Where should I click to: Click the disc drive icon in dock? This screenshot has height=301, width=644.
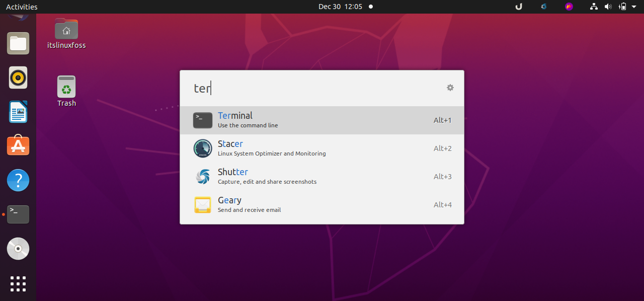18,249
